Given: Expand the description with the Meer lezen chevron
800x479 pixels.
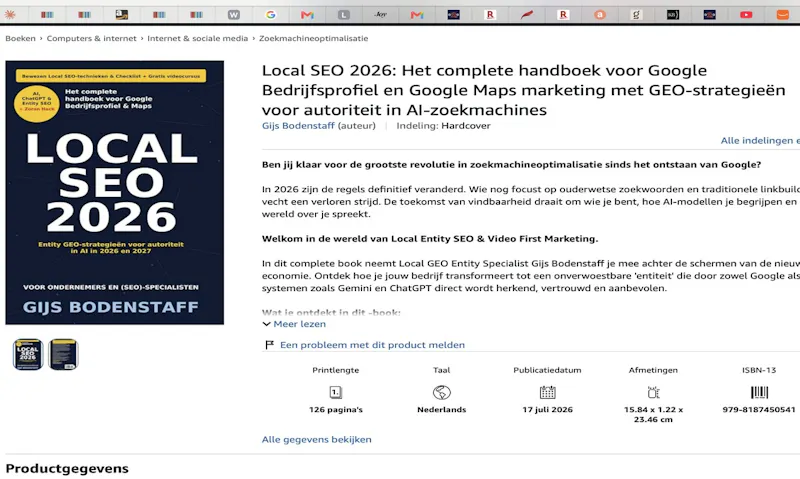Looking at the screenshot, I should pyautogui.click(x=266, y=324).
